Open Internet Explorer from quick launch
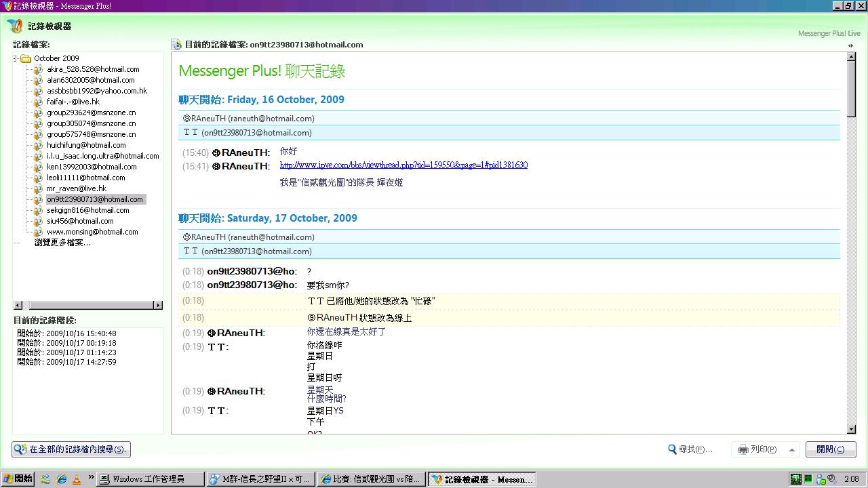 (x=62, y=479)
